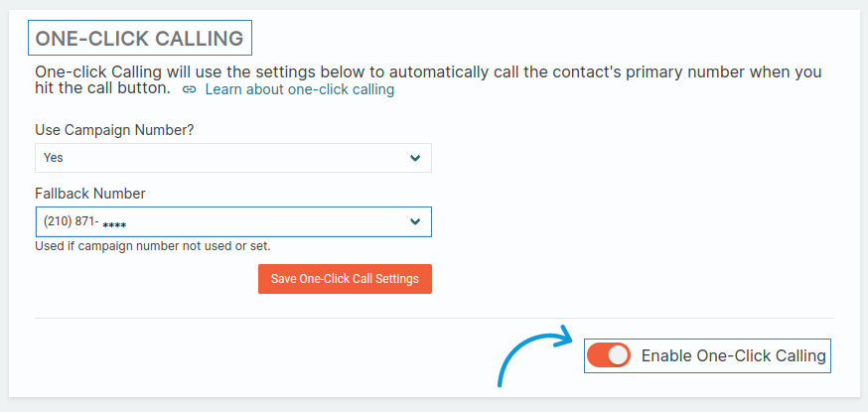Click the chevron in Use Campaign Number dropdown
Image resolution: width=868 pixels, height=412 pixels.
(x=415, y=158)
